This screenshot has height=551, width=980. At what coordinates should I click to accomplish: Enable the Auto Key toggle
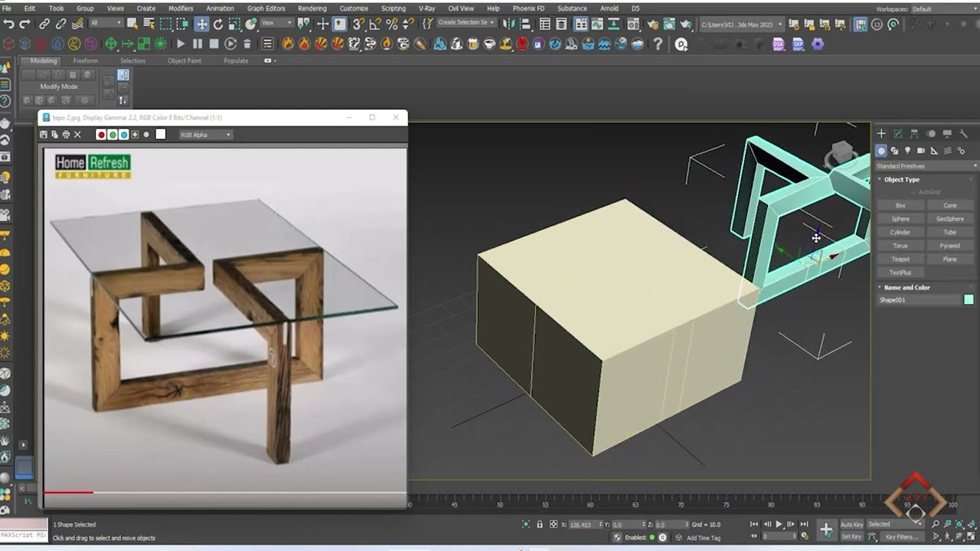point(852,524)
